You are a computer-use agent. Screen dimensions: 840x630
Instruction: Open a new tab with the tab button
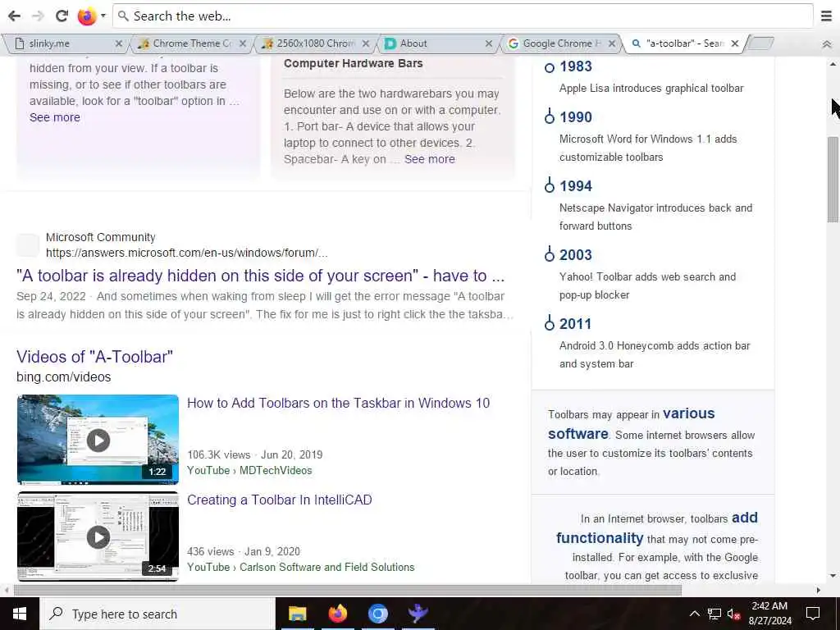click(760, 43)
